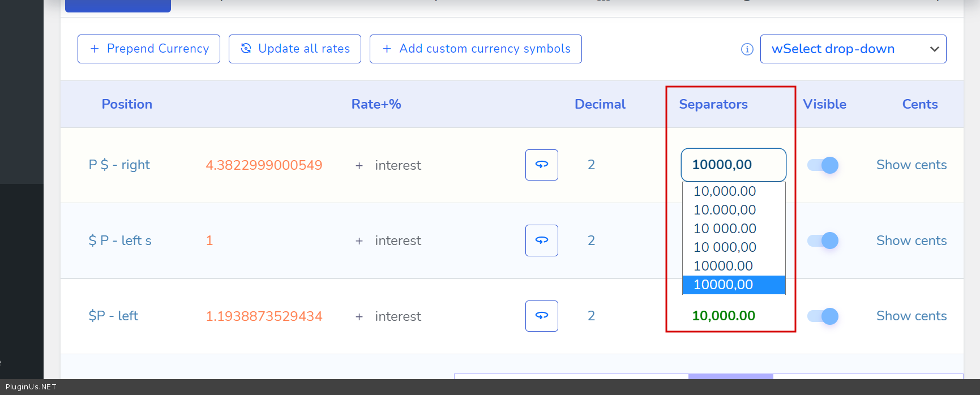Screen dimensions: 980x395
Task: Toggle Visible switch for $ P - left s row
Action: tap(823, 241)
